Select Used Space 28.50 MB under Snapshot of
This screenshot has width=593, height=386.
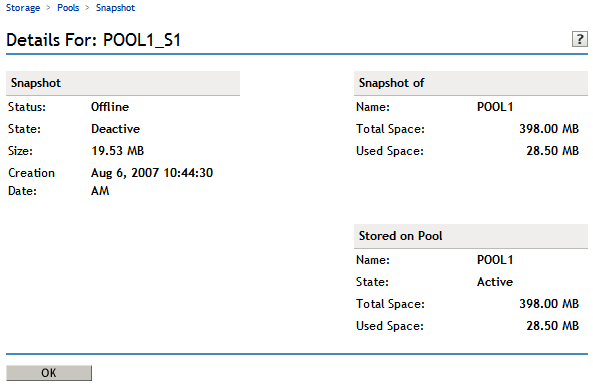(x=553, y=151)
